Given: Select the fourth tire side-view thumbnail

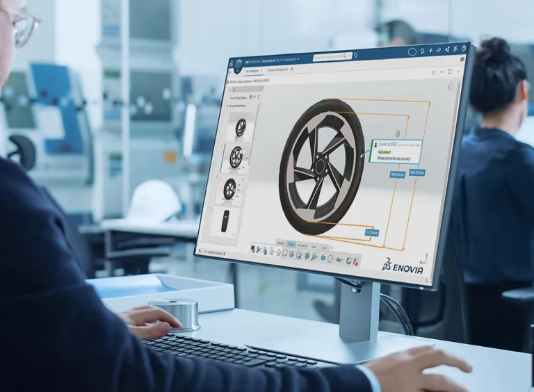Looking at the screenshot, I should (x=225, y=221).
